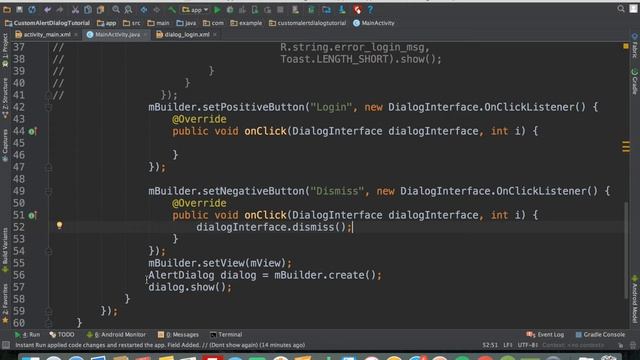Open the Captures tool window tab

pyautogui.click(x=5, y=145)
